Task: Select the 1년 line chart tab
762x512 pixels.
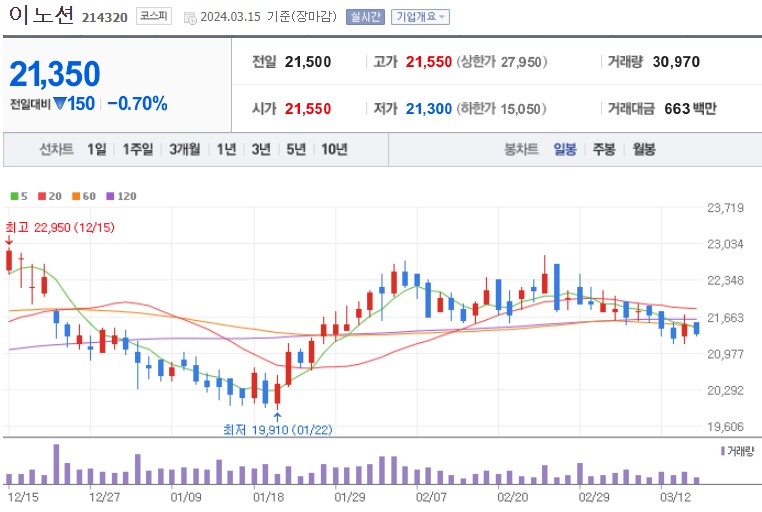Action: [x=226, y=149]
